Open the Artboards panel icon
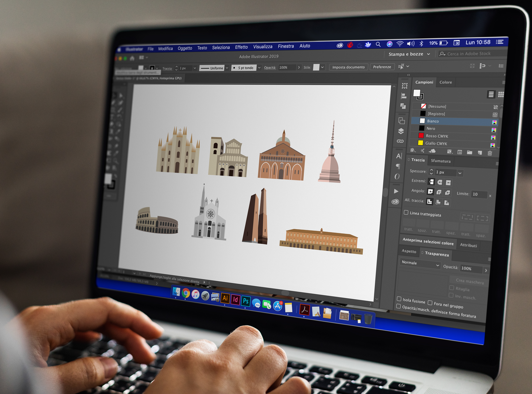Image resolution: width=532 pixels, height=394 pixels. [401, 121]
